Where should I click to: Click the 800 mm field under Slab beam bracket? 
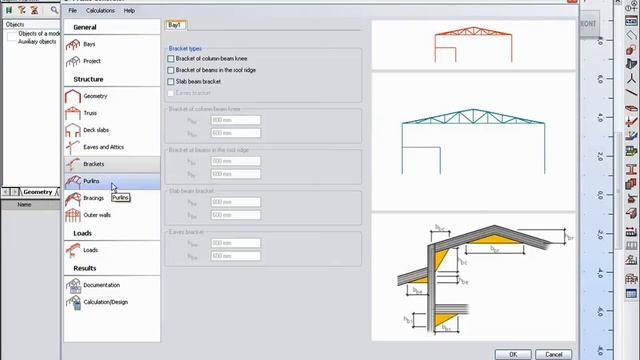coord(236,202)
